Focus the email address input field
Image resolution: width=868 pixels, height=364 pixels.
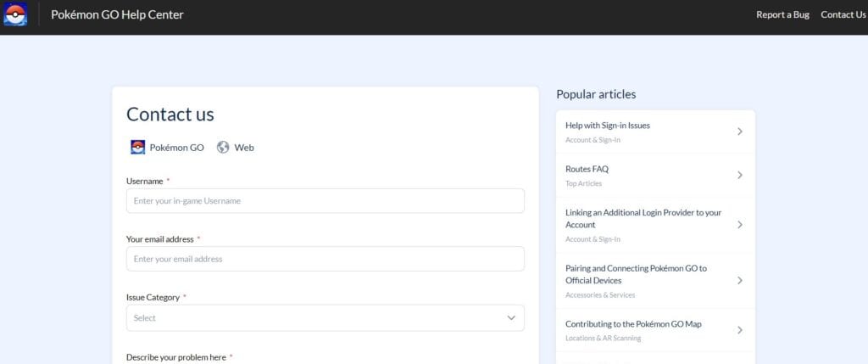[325, 259]
